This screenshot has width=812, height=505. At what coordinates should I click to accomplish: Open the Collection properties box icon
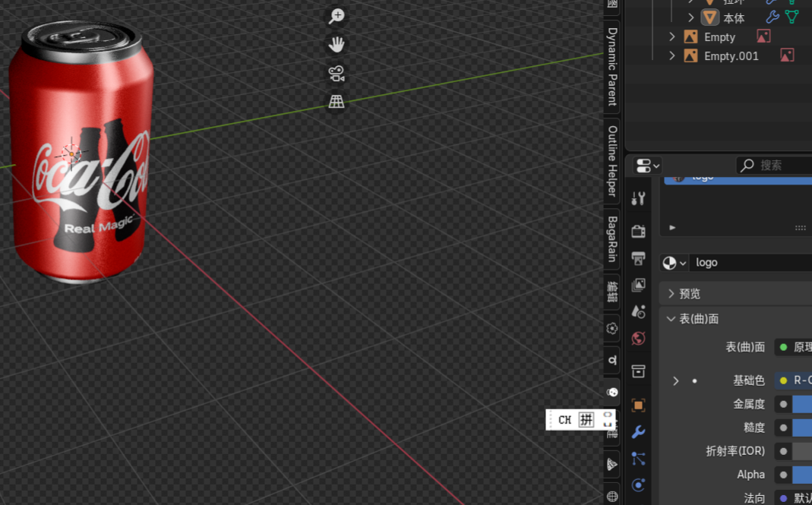638,371
